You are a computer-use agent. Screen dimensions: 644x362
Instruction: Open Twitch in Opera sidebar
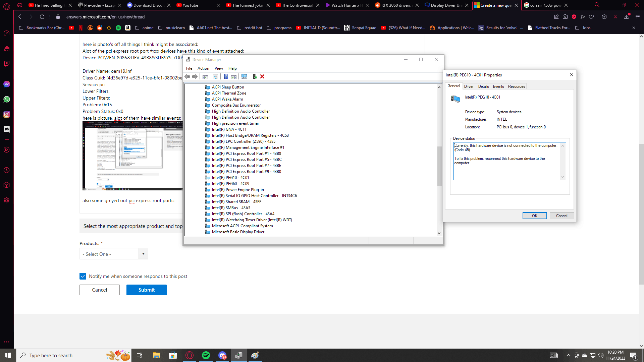(x=7, y=64)
